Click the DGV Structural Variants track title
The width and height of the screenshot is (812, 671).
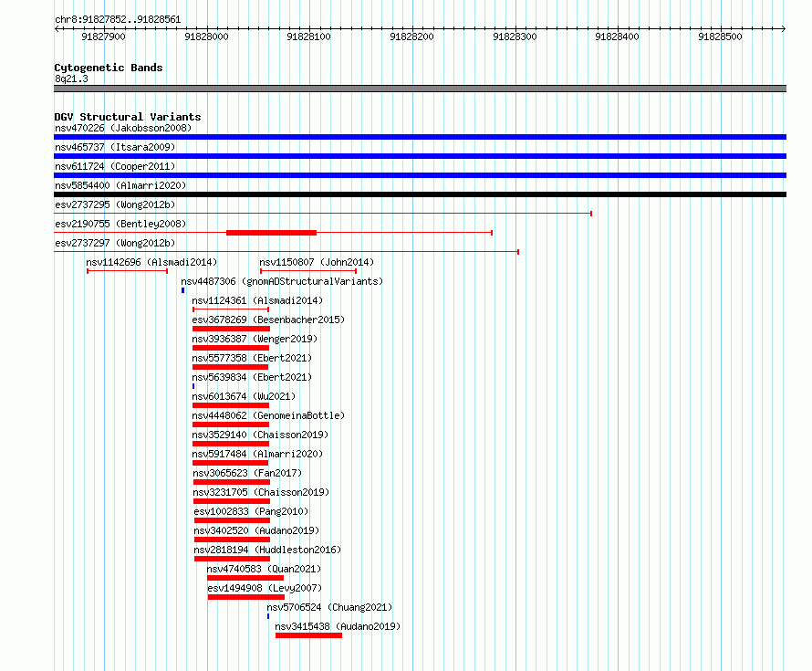pyautogui.click(x=128, y=117)
